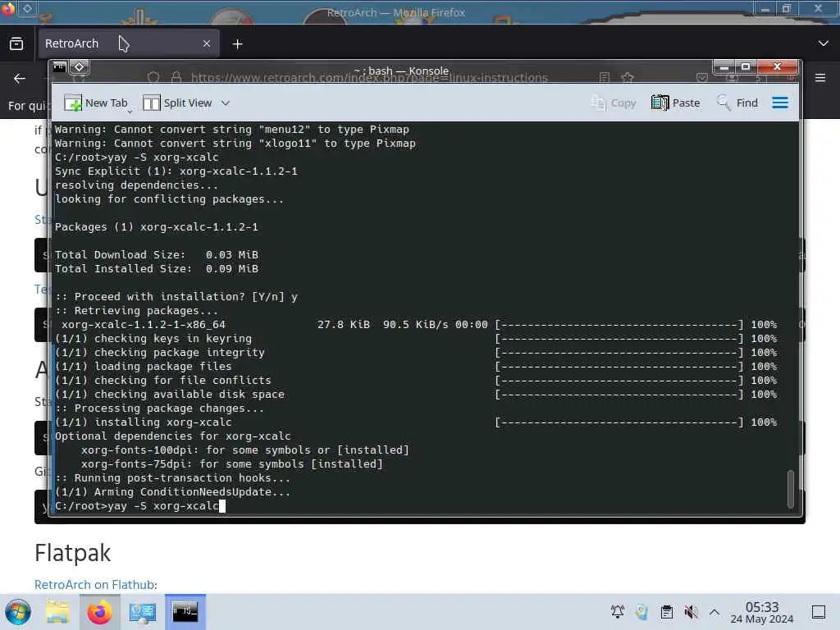Select the RetroArch browser tab
The image size is (840, 630).
[x=129, y=43]
